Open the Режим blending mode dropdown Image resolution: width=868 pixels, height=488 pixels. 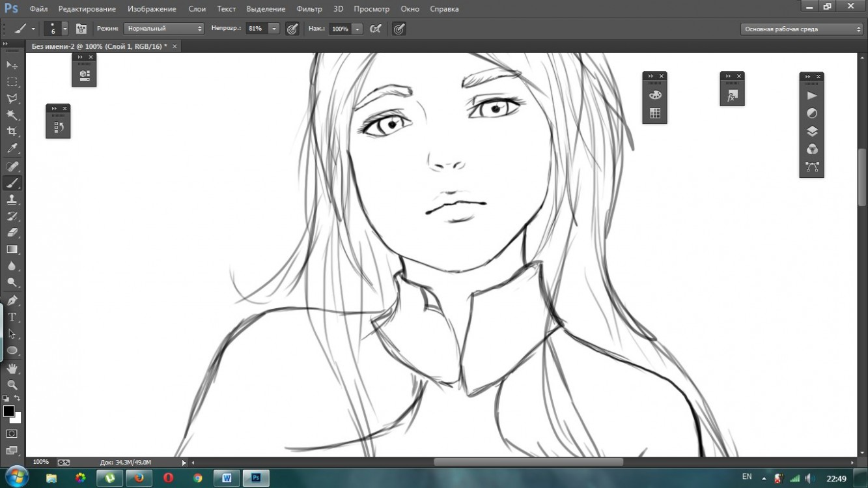(164, 29)
